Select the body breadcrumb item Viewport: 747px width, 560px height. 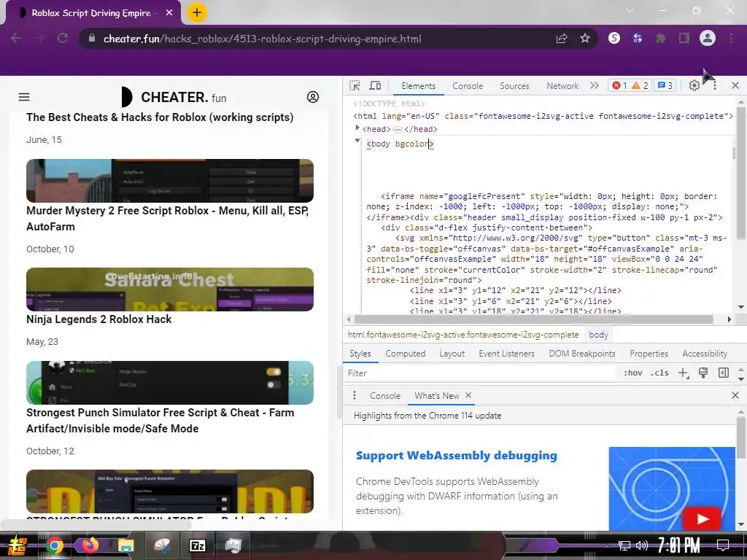pyautogui.click(x=598, y=335)
